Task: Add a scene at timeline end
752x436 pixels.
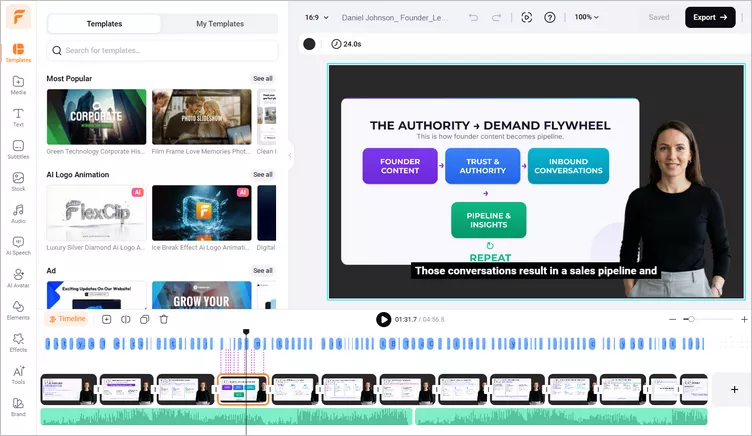Action: click(x=734, y=389)
